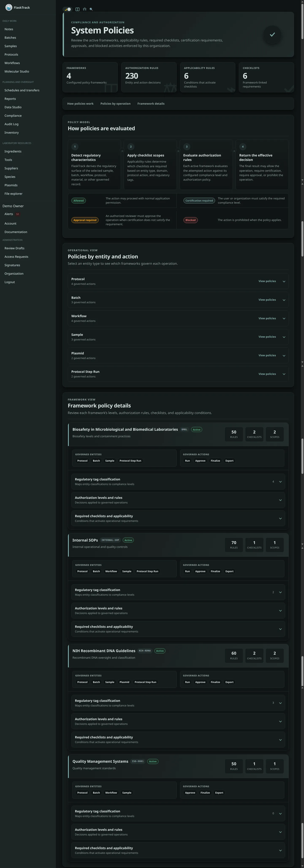
Task: Expand NIH Required checklists and applicability
Action: click(x=178, y=740)
